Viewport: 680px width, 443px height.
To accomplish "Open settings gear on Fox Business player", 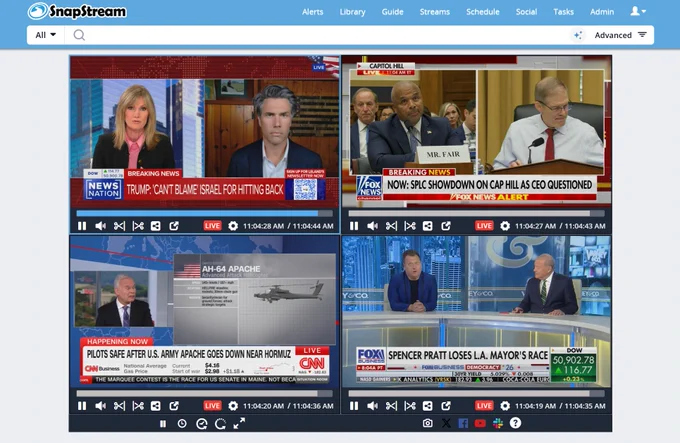I will 505,406.
